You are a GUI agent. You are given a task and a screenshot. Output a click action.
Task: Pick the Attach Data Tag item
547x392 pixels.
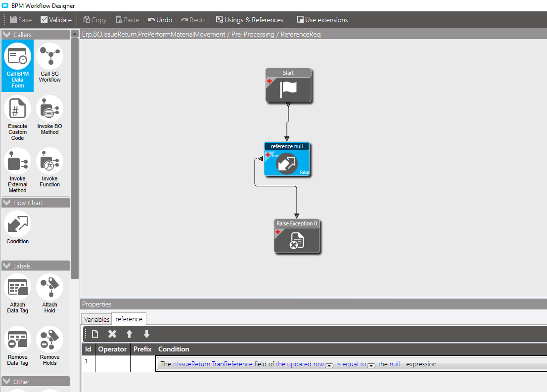[x=17, y=293]
